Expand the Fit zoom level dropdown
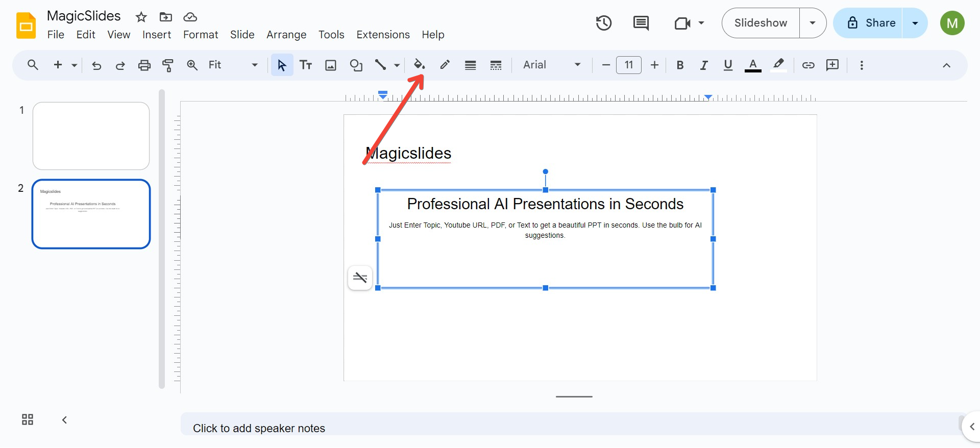 [233, 65]
